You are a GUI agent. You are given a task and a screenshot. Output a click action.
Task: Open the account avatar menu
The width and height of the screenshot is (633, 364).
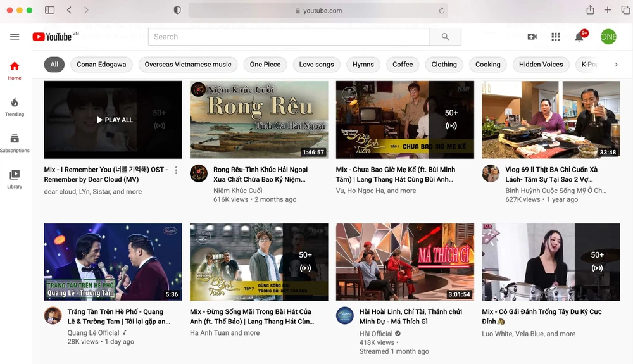(608, 37)
